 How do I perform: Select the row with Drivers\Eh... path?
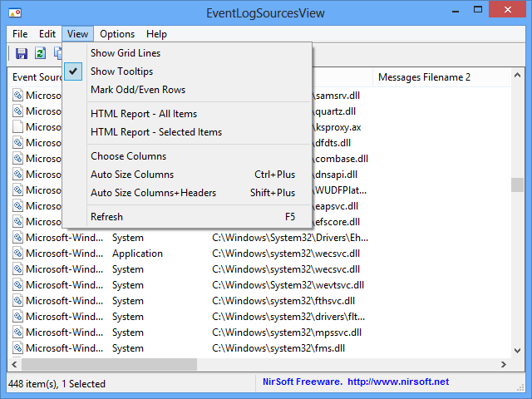click(x=259, y=238)
